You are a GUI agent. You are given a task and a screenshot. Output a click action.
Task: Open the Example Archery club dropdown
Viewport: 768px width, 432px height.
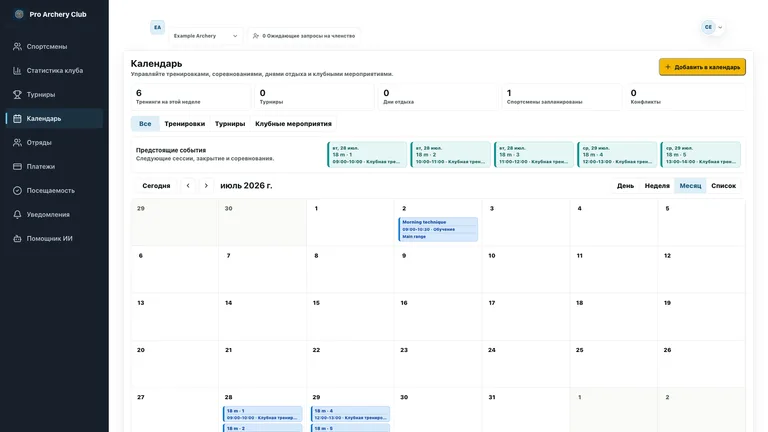pos(206,36)
